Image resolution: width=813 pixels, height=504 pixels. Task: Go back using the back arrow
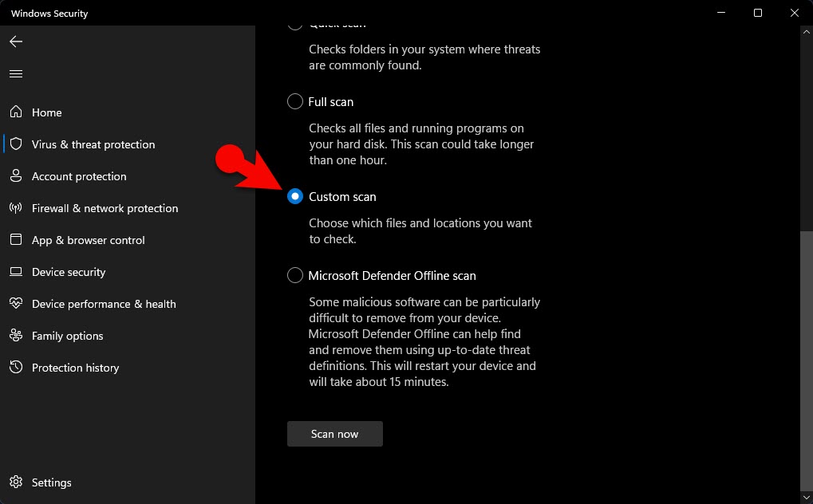tap(16, 41)
